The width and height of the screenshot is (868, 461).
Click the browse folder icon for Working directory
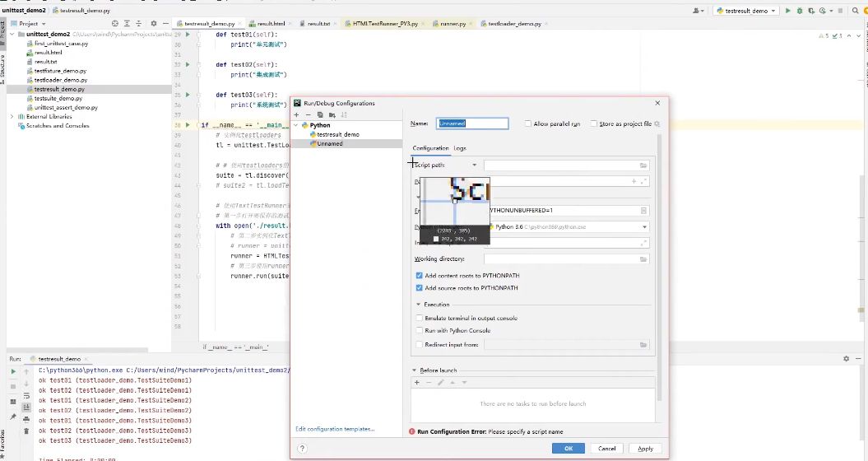(x=643, y=259)
